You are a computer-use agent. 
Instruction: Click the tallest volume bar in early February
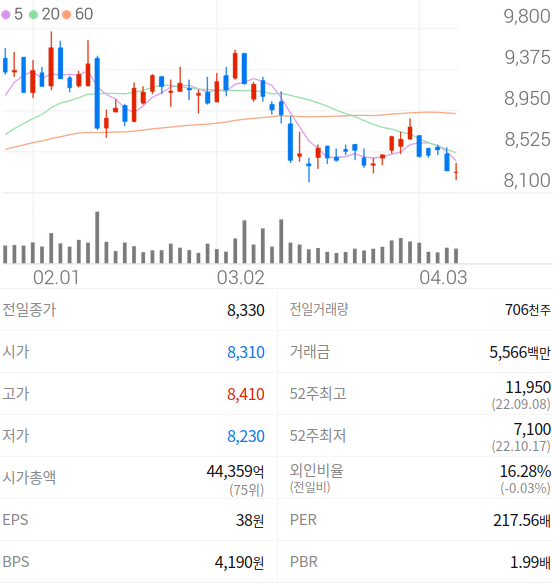point(97,237)
